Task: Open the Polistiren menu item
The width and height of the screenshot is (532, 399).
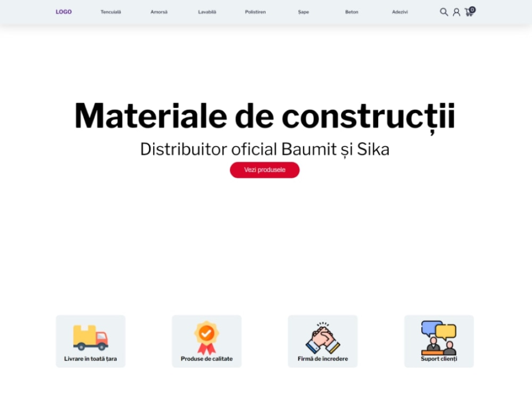Action: pos(255,12)
